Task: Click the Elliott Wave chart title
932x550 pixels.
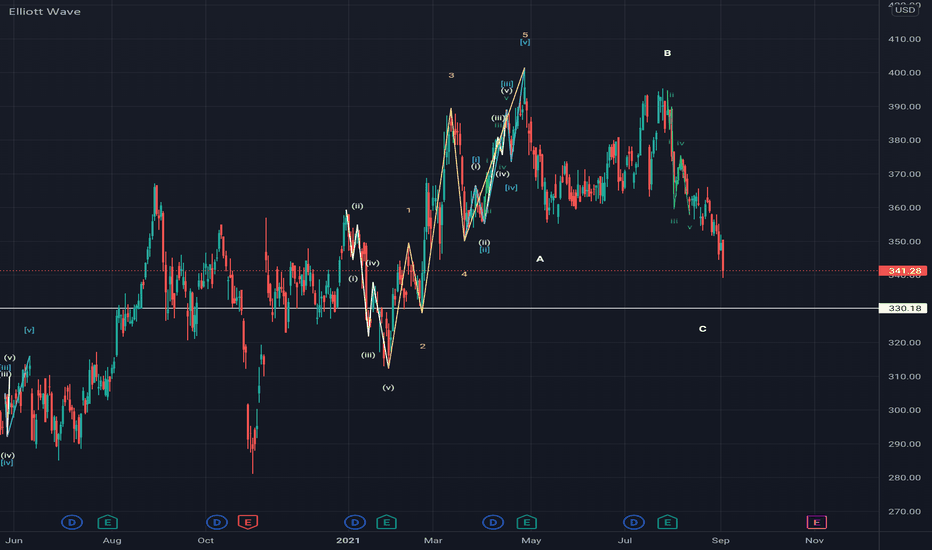Action: (45, 11)
